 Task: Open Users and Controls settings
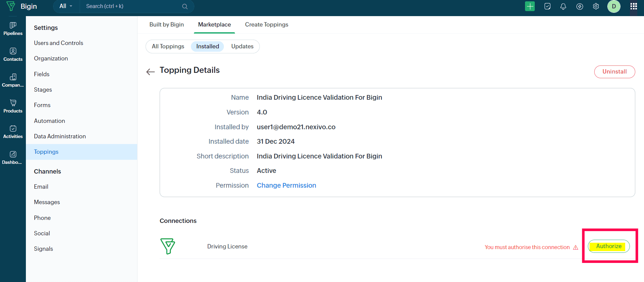(x=58, y=43)
